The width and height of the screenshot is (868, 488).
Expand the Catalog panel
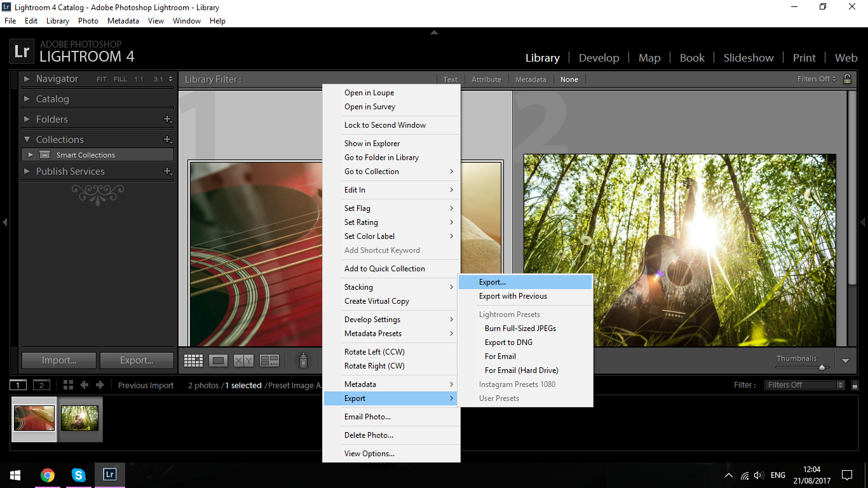click(27, 99)
